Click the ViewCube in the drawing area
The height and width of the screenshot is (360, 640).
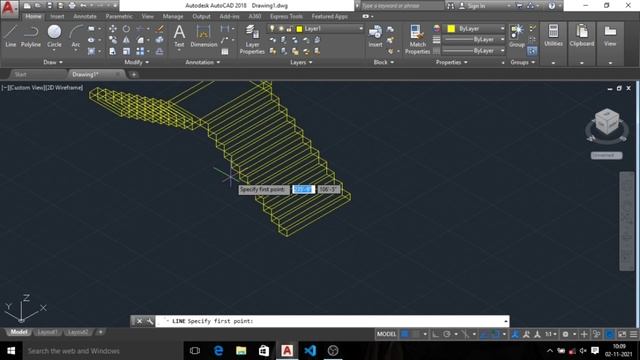607,122
